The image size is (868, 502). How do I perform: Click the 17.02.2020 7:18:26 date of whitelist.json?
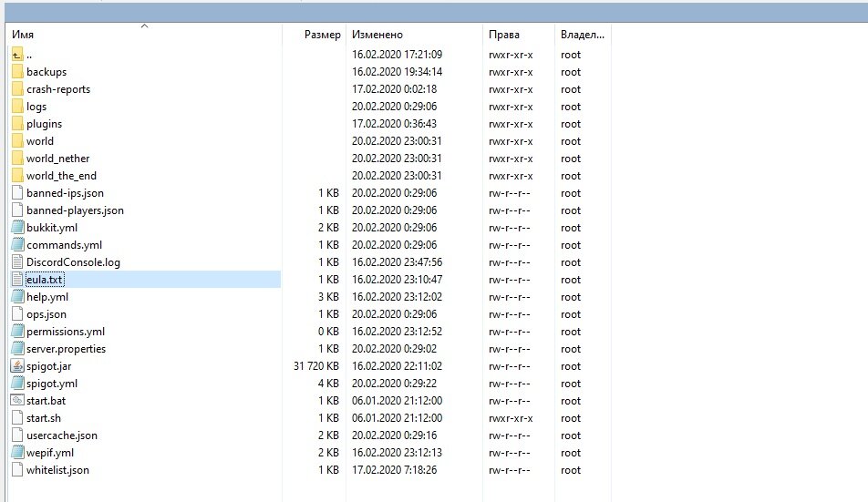click(394, 470)
